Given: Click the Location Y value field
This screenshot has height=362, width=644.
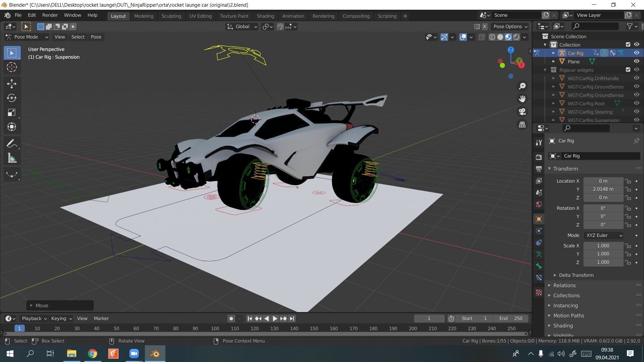Looking at the screenshot, I should click(x=603, y=189).
